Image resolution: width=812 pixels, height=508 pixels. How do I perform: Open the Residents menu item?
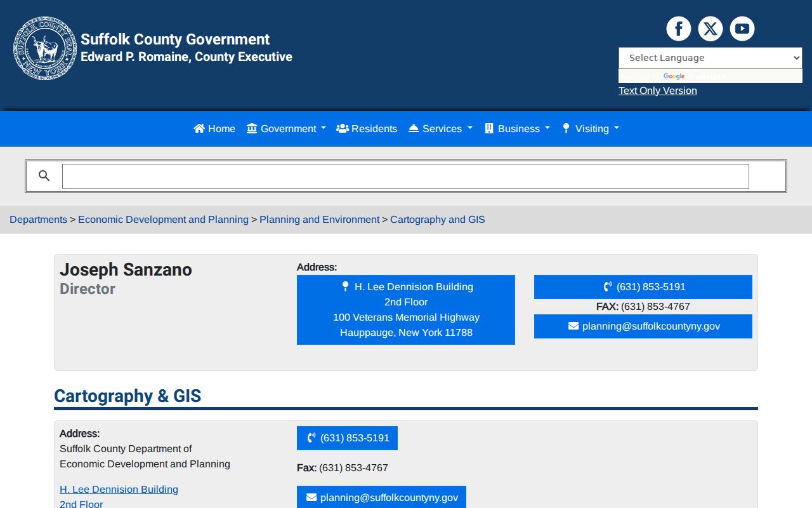[x=367, y=128]
